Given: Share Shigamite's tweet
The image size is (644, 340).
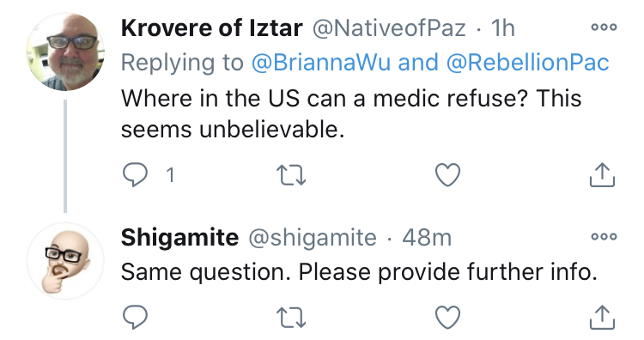Looking at the screenshot, I should [x=602, y=318].
